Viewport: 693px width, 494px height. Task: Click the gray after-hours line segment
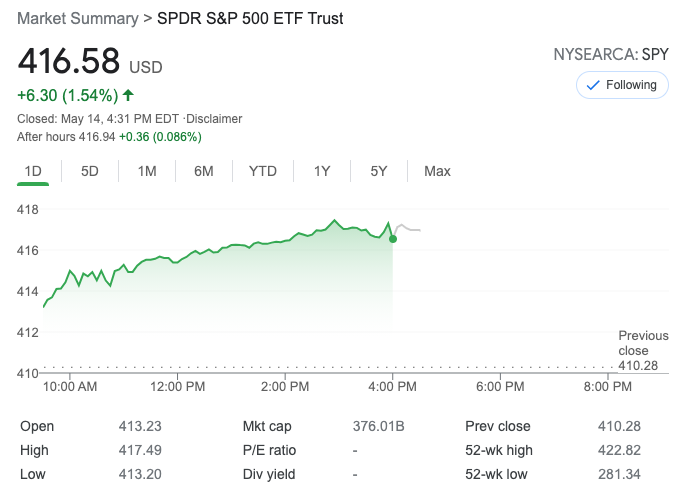pyautogui.click(x=408, y=229)
